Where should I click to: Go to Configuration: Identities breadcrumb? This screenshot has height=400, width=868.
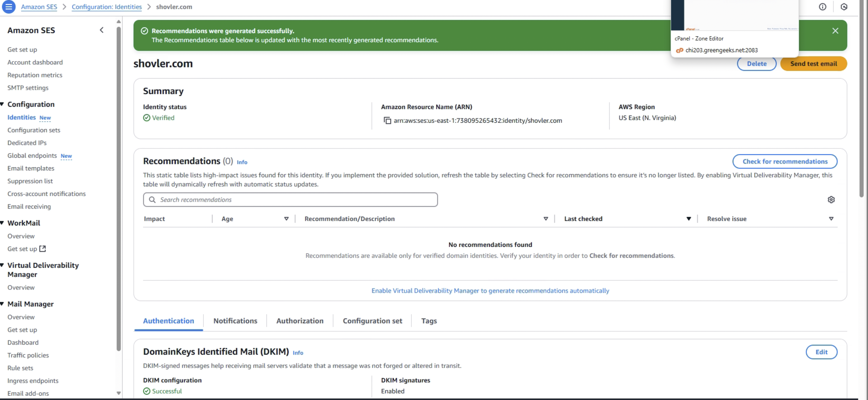click(107, 7)
